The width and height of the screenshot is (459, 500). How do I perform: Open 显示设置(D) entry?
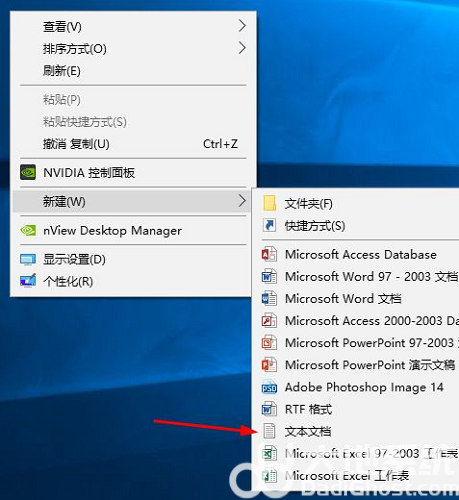pyautogui.click(x=133, y=259)
